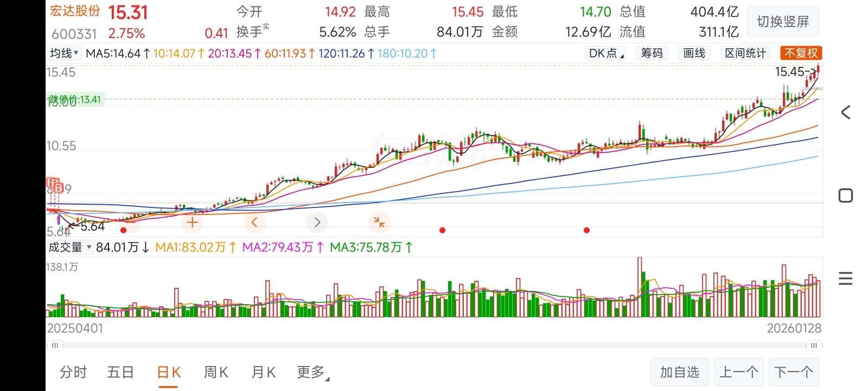
Task: Tap the 今开 open price 14.92
Action: pyautogui.click(x=340, y=11)
